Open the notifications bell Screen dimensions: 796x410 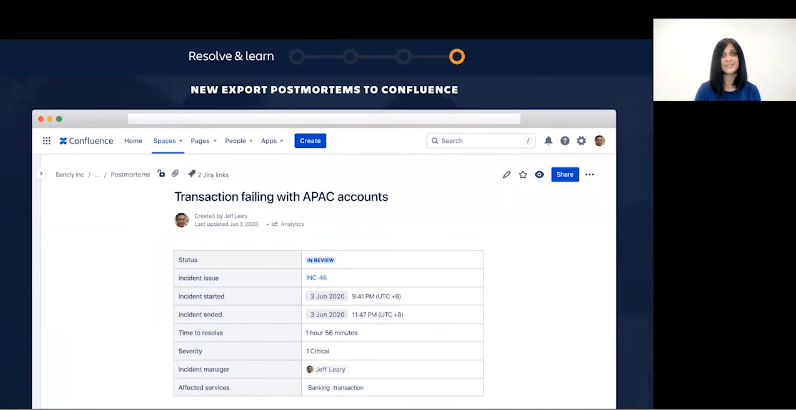tap(548, 141)
